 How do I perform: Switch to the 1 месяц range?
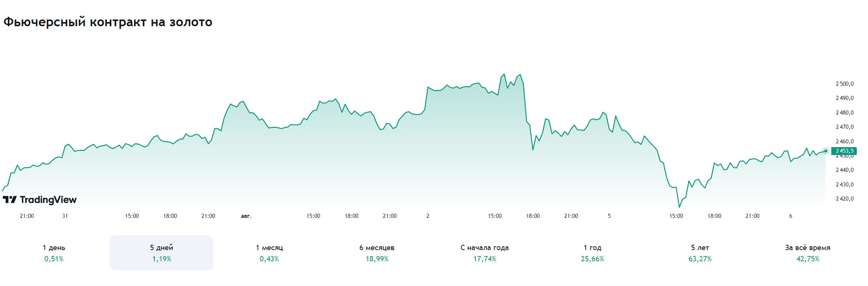click(269, 253)
